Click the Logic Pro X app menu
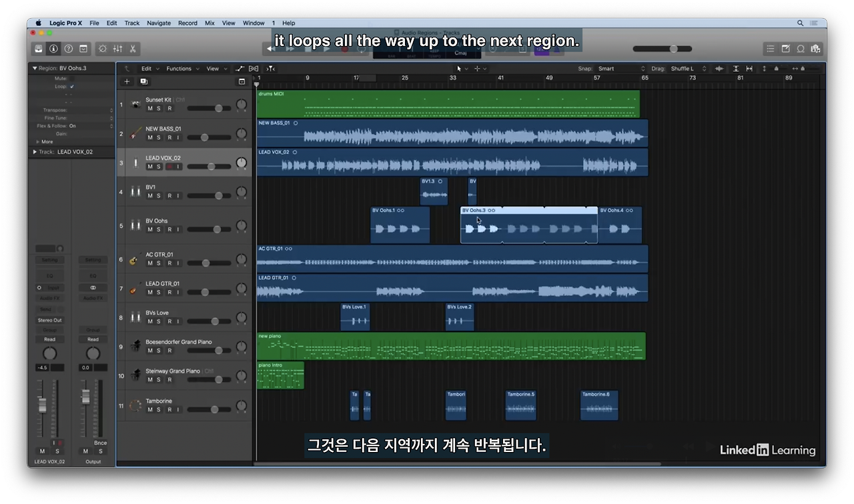The width and height of the screenshot is (854, 504). (65, 23)
